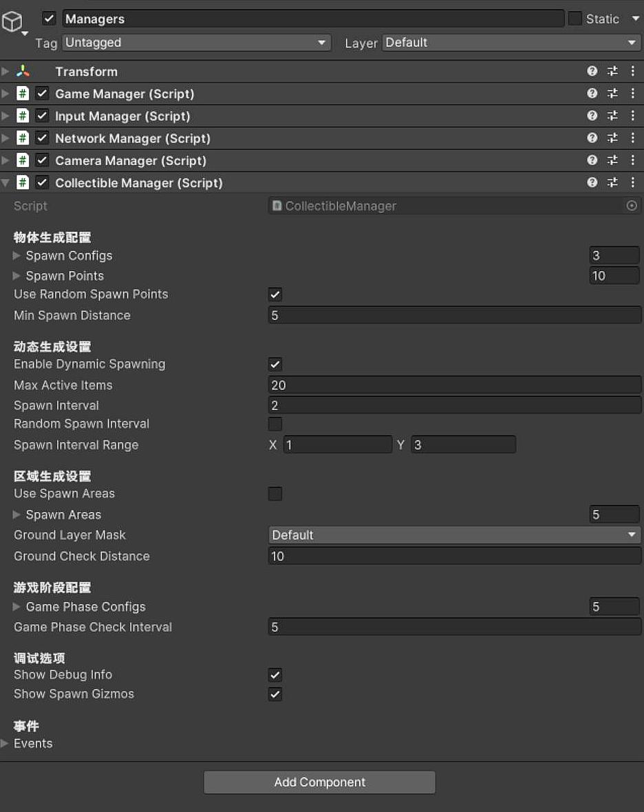The height and width of the screenshot is (812, 644).
Task: Toggle the Static checkbox
Action: (575, 19)
